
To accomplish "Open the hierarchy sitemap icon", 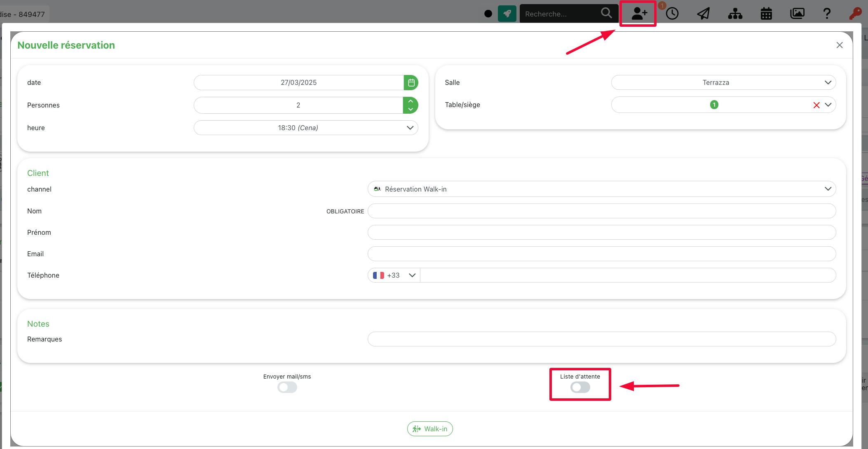I will (x=735, y=14).
